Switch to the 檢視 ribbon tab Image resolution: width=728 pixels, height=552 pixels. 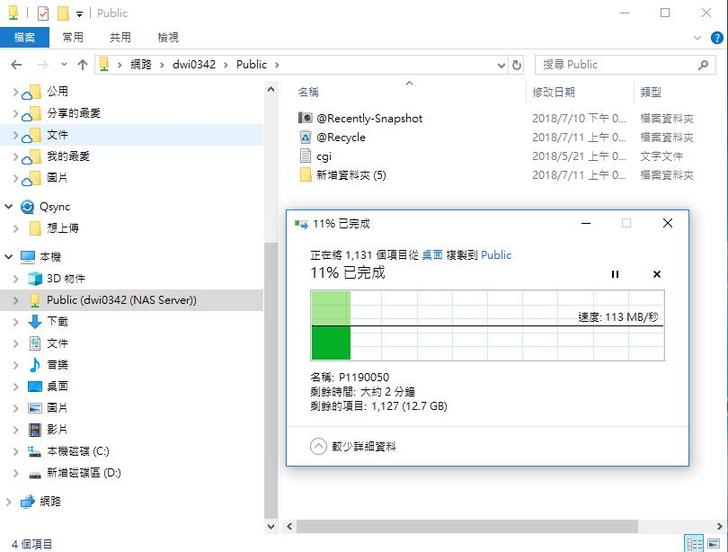(x=168, y=37)
